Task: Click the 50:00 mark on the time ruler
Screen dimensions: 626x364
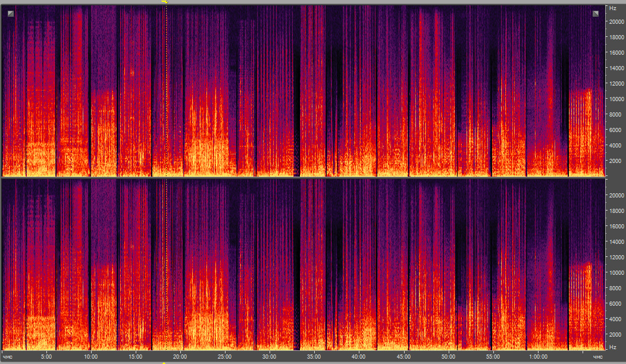Action: pyautogui.click(x=448, y=357)
